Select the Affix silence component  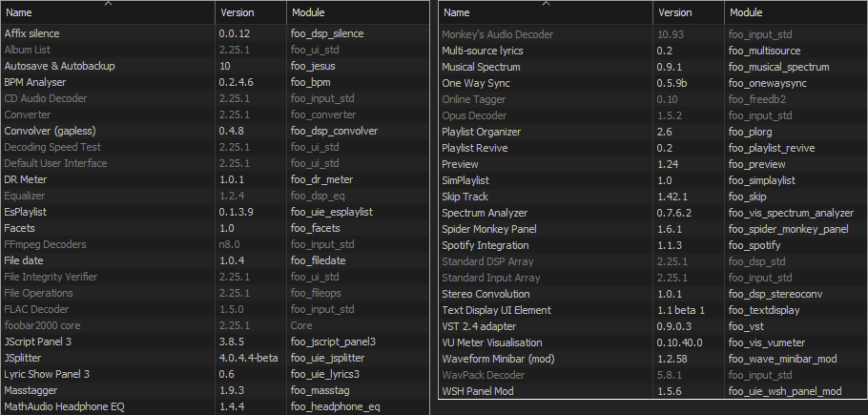[x=216, y=33]
